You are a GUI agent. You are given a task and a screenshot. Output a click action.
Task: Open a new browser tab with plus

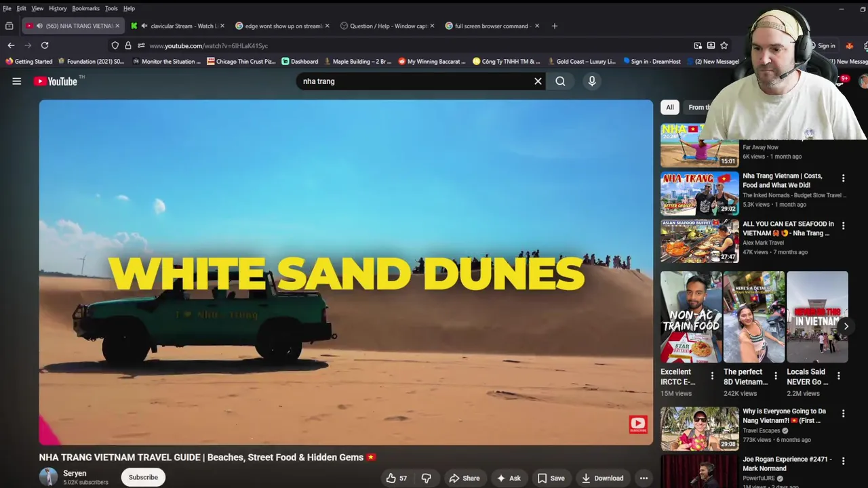coord(554,26)
